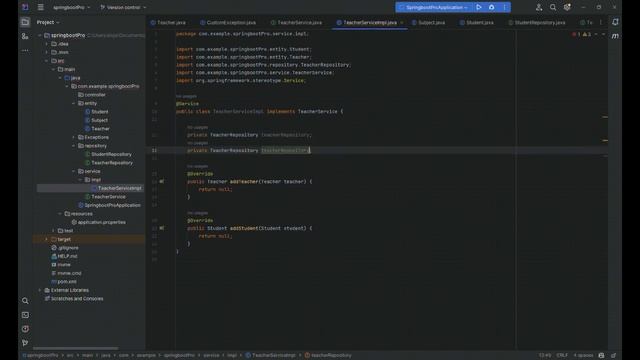Switch to StudentRepository.java tab
Image resolution: width=640 pixels, height=360 pixels.
point(537,22)
